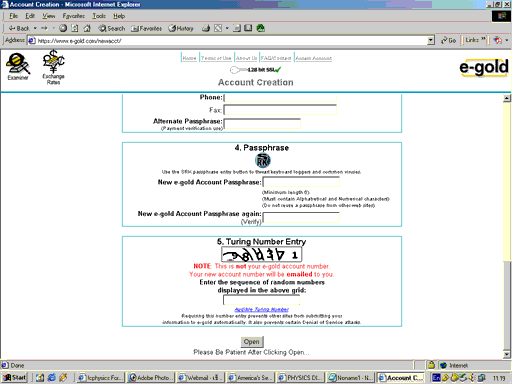
Task: Expand the address bar dropdown arrow
Action: pyautogui.click(x=431, y=40)
